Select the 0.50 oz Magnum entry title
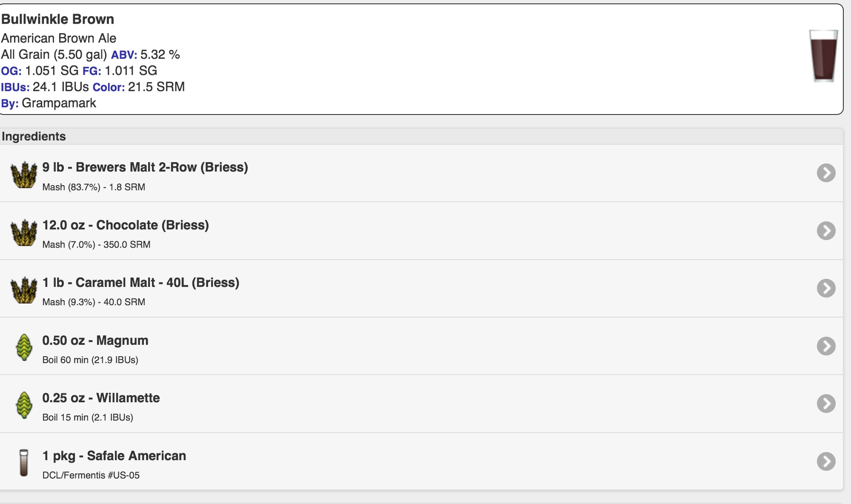851x504 pixels. coord(95,341)
